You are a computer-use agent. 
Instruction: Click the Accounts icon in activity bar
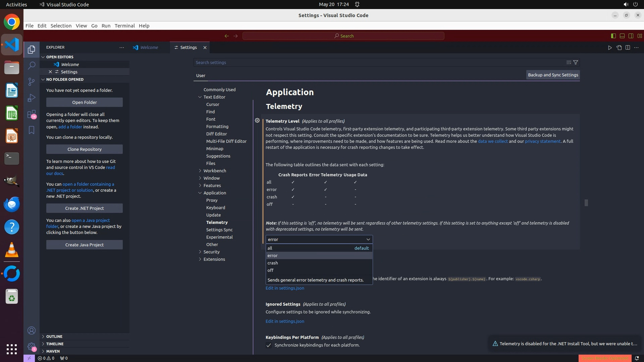tap(32, 331)
